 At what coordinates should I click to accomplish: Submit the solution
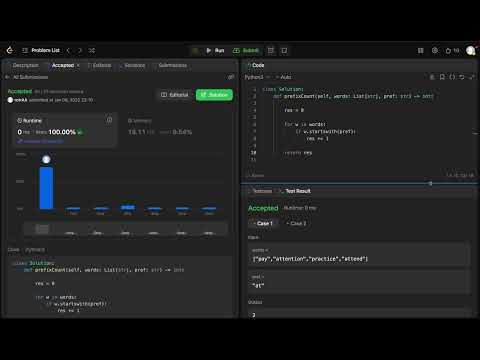coord(246,50)
